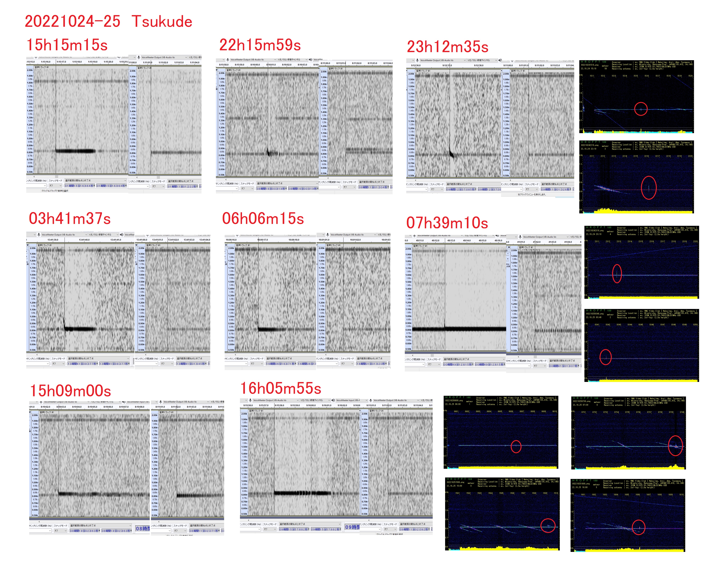Click microphone icon in 06h06m15s right panel
The height and width of the screenshot is (588, 725).
tap(328, 234)
